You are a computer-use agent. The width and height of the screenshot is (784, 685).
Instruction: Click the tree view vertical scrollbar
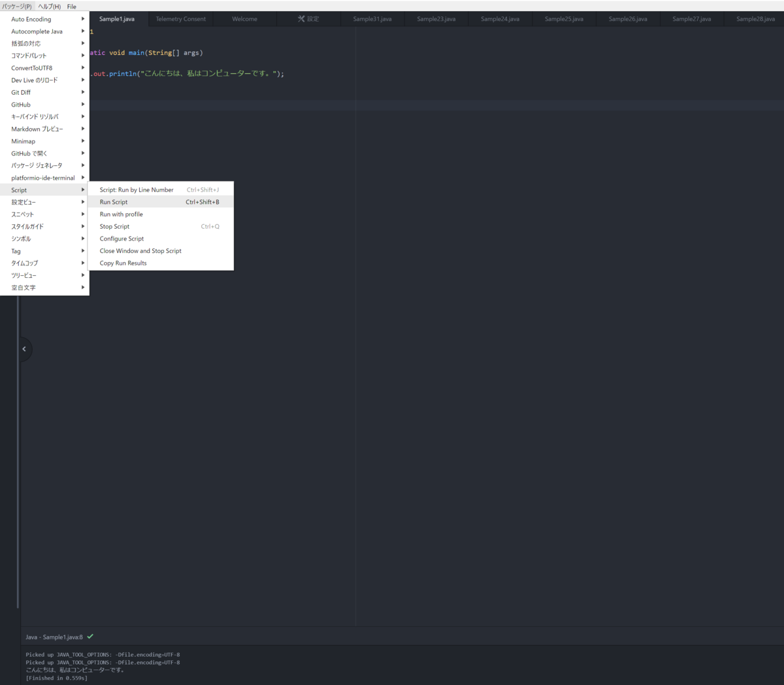pos(18,451)
